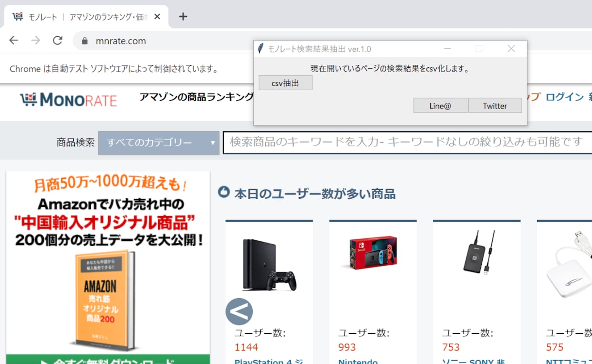Screen dimensions: 592x364
Task: Click the アマゾンの商品ランキング header text
Action: (x=197, y=97)
